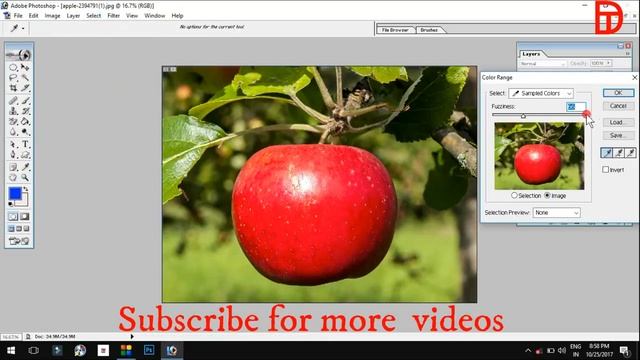Switch to Standard editing mode
The image size is (640, 360).
(13, 216)
